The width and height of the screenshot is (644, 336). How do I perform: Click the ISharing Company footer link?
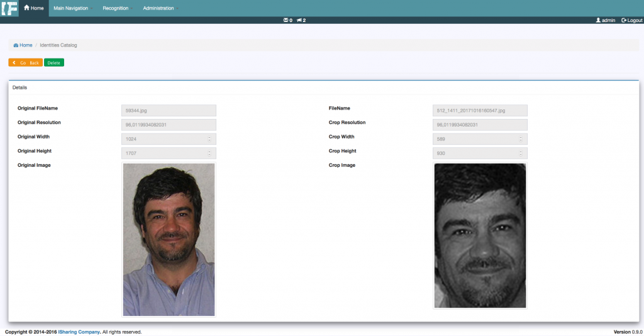(x=79, y=332)
